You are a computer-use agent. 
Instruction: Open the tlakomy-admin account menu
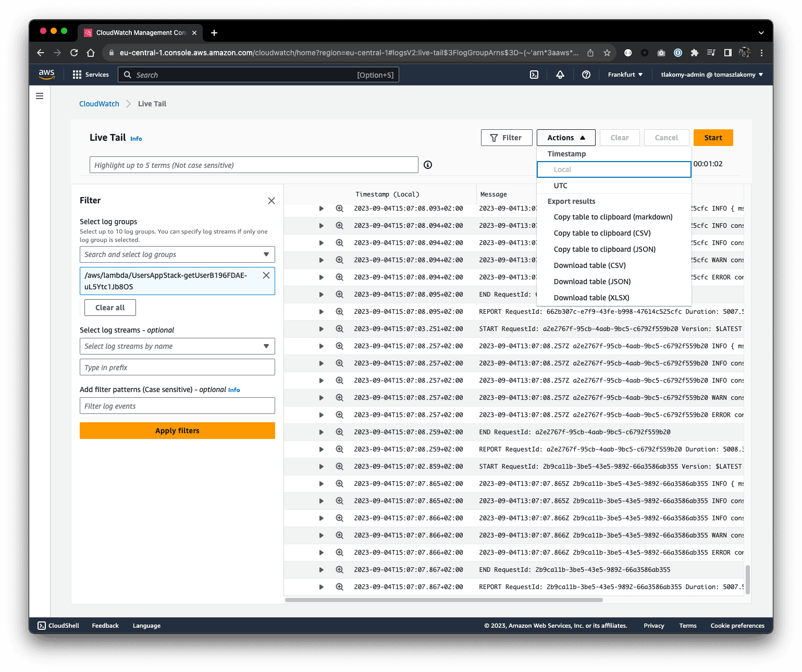pyautogui.click(x=712, y=75)
